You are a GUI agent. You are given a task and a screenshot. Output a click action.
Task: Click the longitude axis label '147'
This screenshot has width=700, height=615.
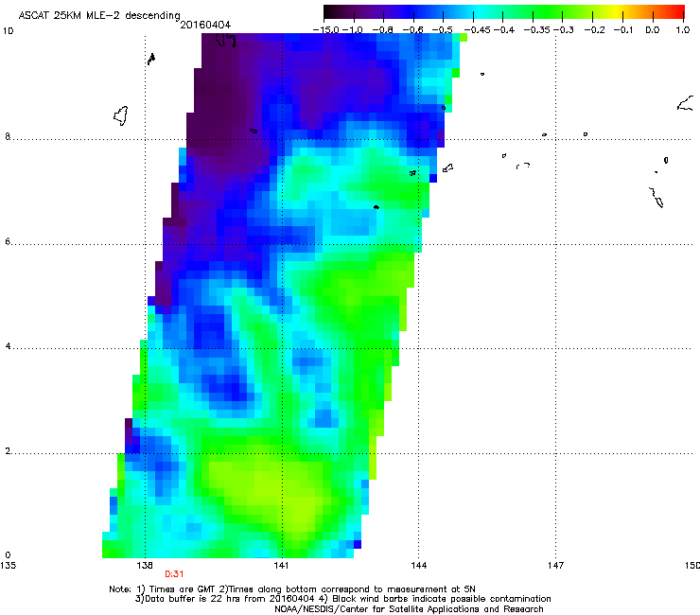[x=555, y=566]
